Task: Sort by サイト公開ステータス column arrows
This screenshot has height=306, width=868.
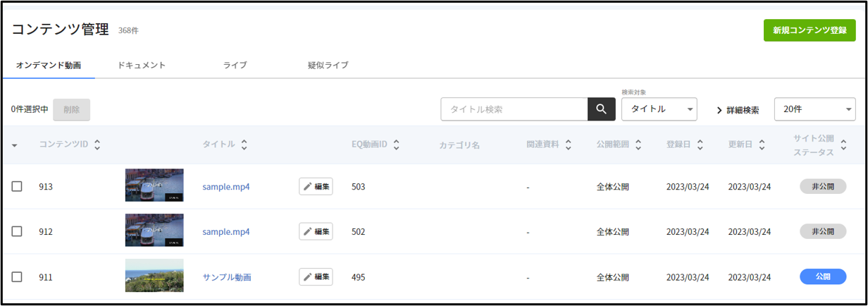Action: (843, 152)
